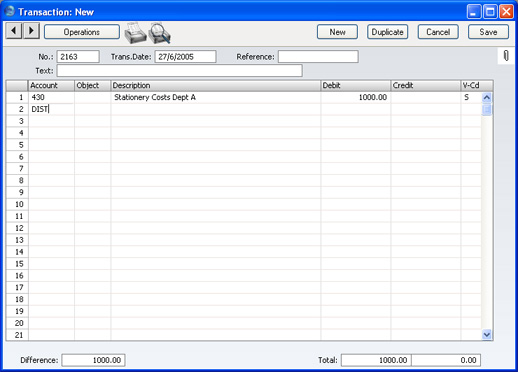This screenshot has width=518, height=372.
Task: Click the No. field with 2163
Action: click(78, 57)
